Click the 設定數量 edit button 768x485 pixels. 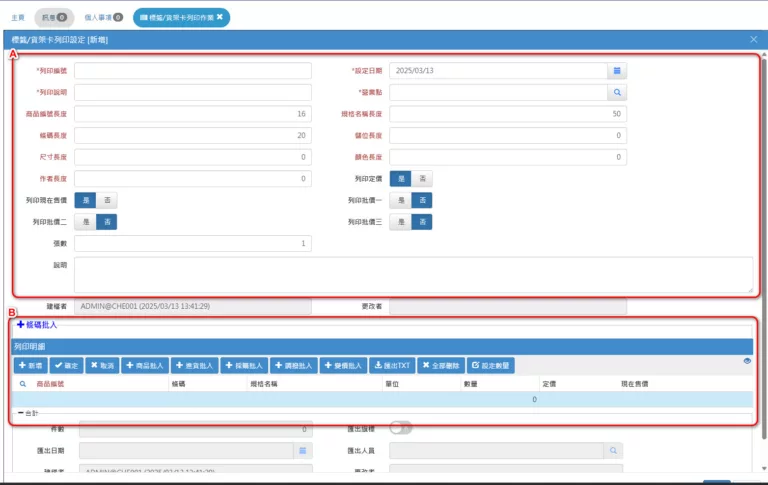(490, 366)
